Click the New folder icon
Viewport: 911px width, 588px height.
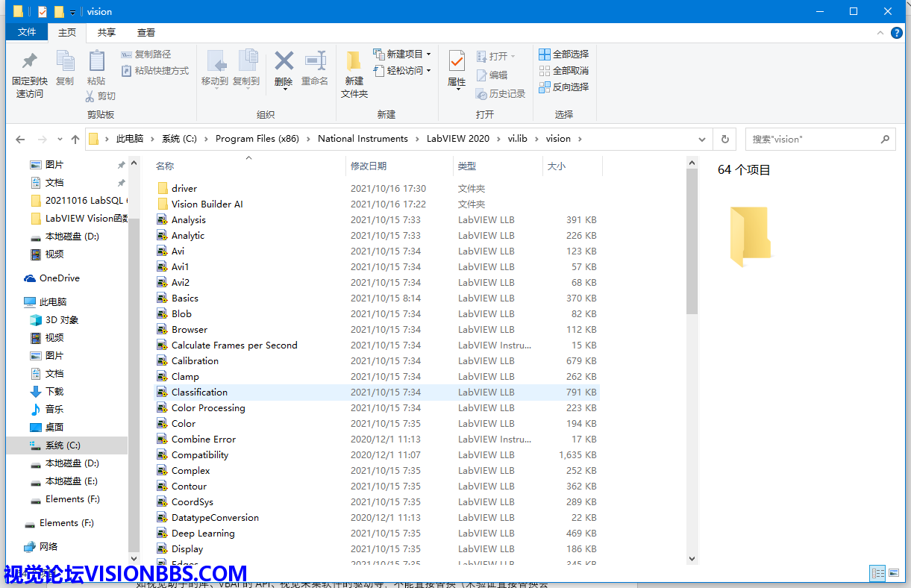(x=354, y=61)
